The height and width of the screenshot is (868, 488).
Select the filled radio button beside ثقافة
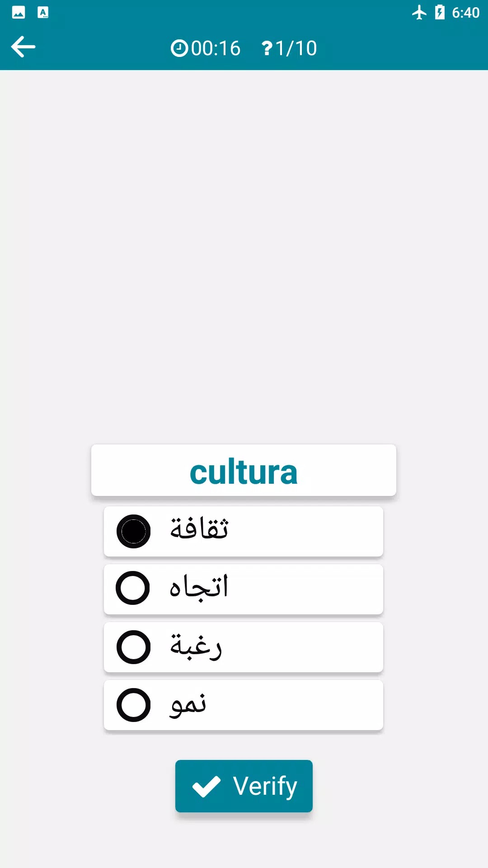[x=133, y=531]
